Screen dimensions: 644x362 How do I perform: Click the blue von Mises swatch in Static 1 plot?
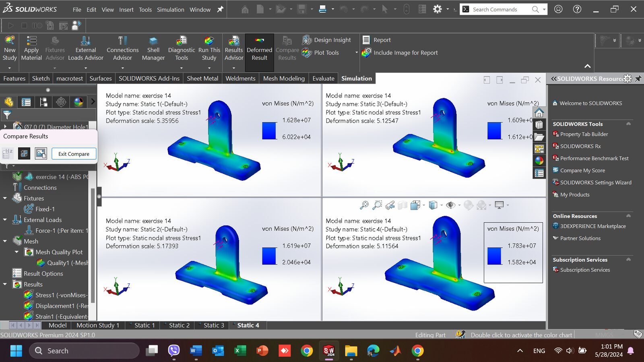tap(269, 131)
